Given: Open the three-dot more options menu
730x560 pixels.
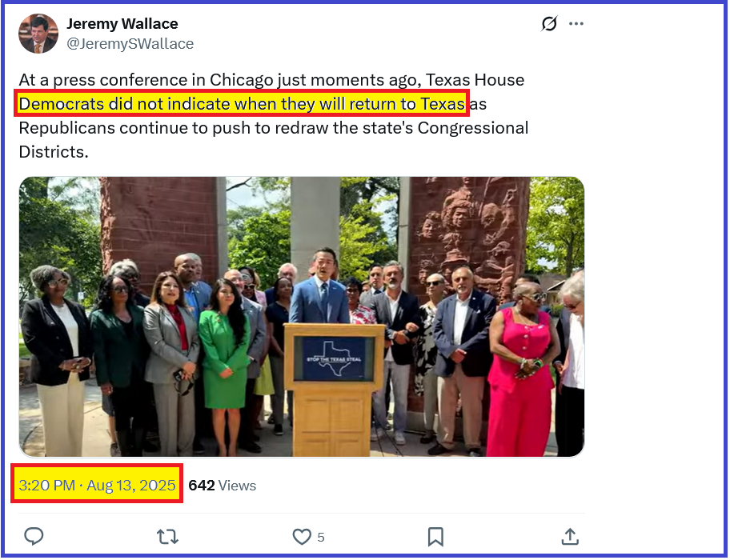Looking at the screenshot, I should tap(576, 24).
